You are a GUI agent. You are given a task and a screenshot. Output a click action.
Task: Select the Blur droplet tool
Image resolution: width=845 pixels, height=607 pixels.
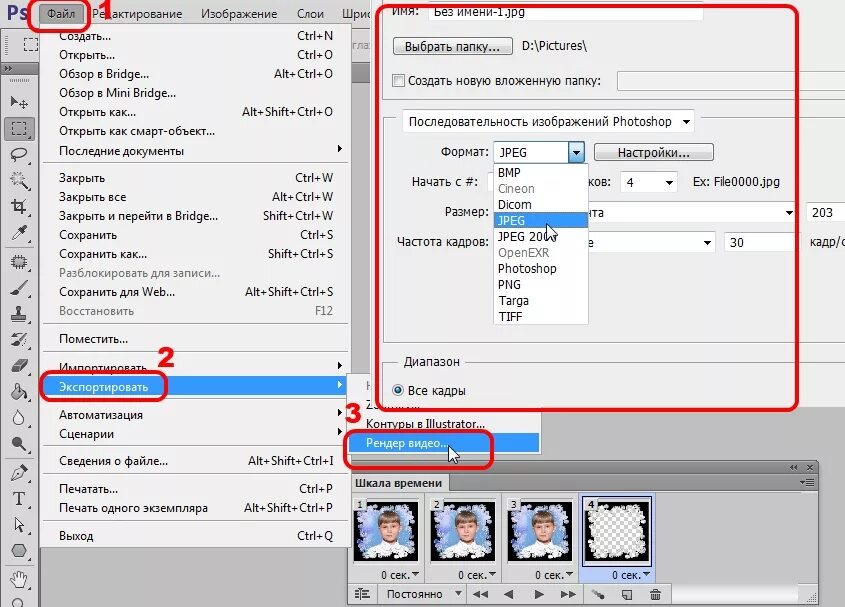click(19, 418)
